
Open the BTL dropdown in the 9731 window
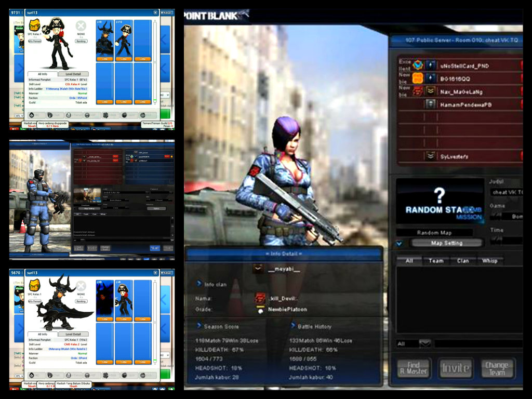pyautogui.click(x=19, y=116)
